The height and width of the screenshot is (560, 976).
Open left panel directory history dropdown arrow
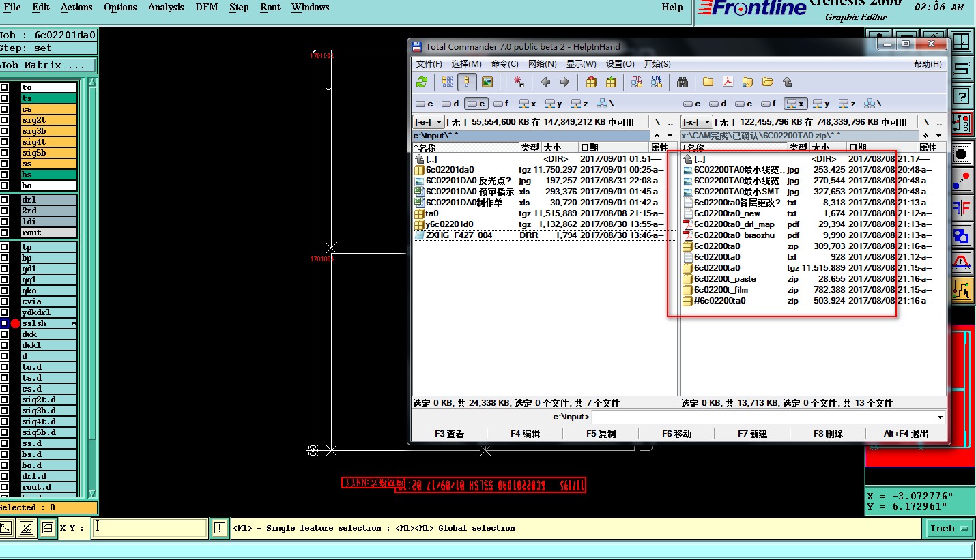click(x=670, y=136)
